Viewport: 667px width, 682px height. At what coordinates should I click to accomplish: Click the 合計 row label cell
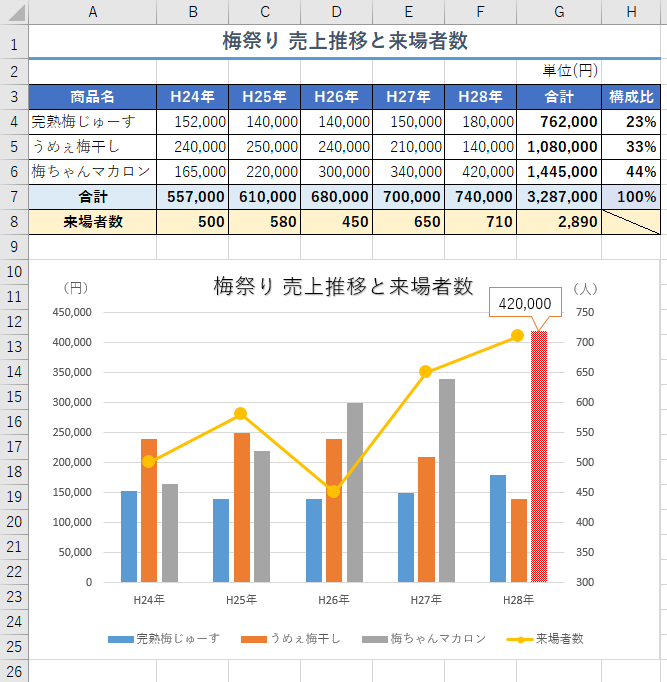(93, 197)
